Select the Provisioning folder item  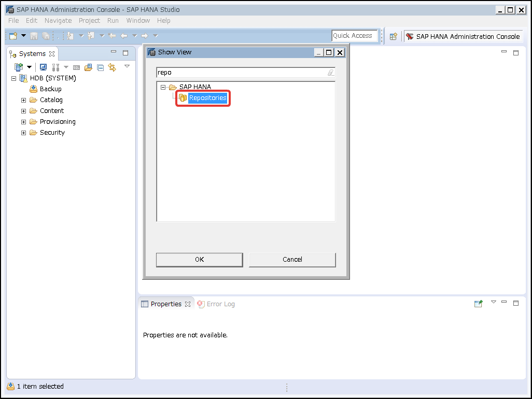point(58,122)
